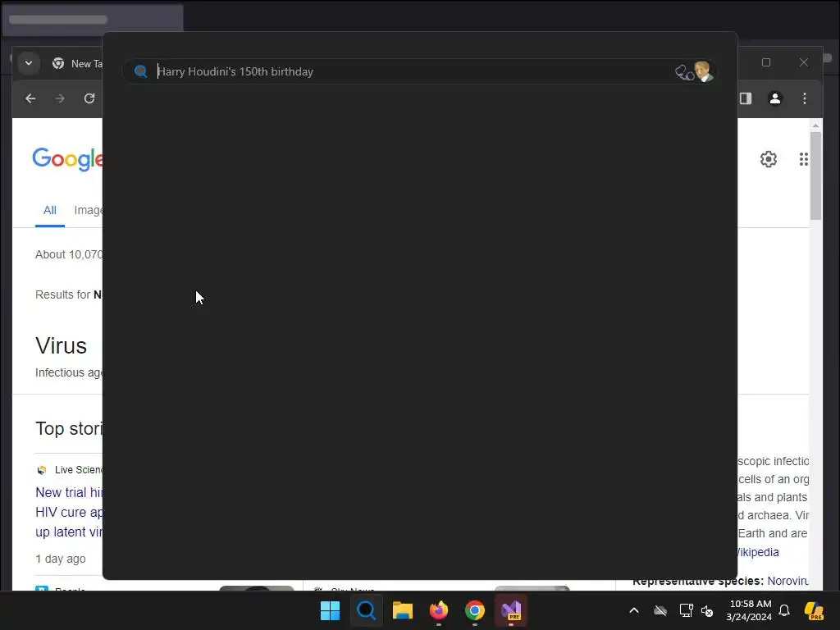This screenshot has width=840, height=630.
Task: Click the Google logo
Action: point(67,159)
